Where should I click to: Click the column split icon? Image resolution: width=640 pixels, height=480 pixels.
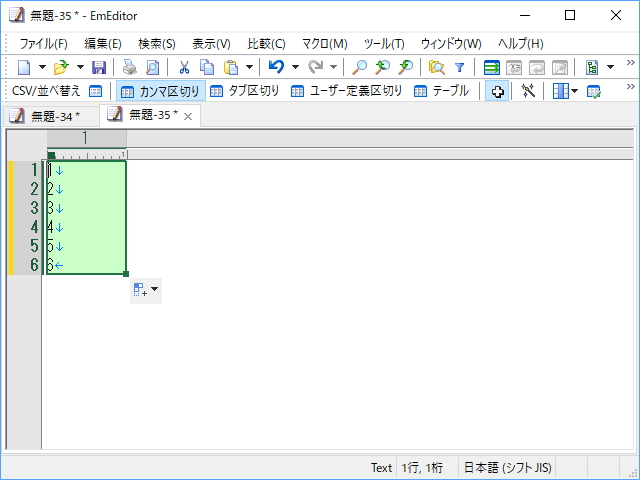560,91
